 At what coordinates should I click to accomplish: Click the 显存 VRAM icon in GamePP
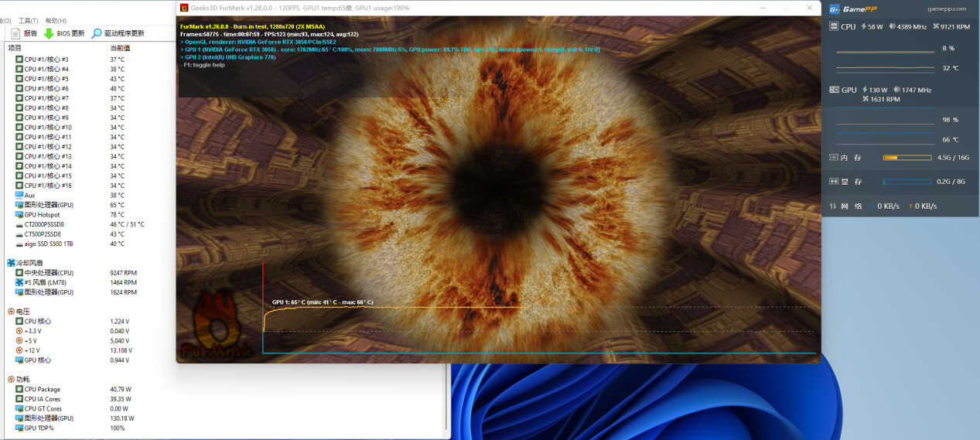pyautogui.click(x=833, y=182)
